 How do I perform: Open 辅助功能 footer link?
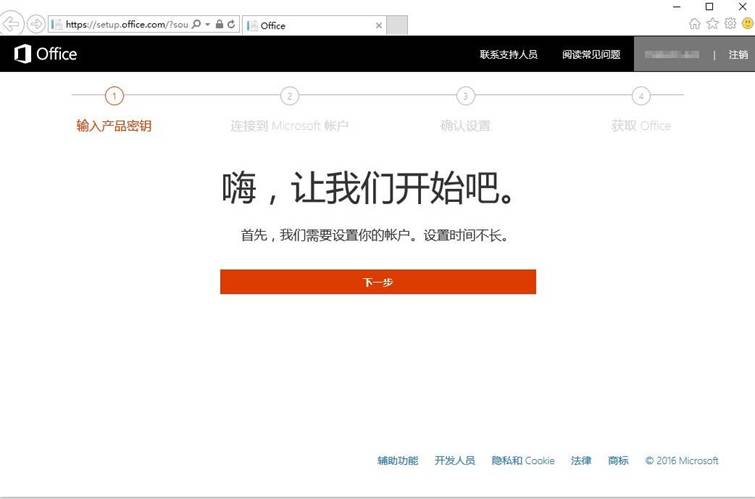click(x=398, y=460)
